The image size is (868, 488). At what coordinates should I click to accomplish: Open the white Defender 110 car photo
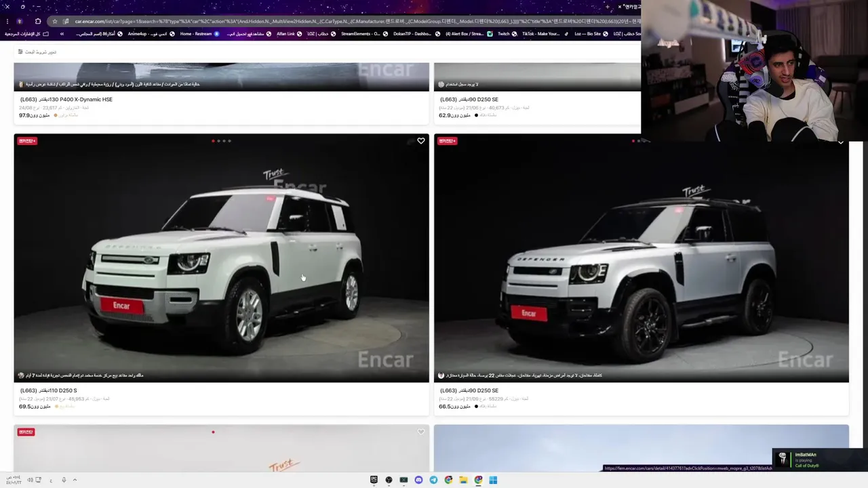[221, 258]
